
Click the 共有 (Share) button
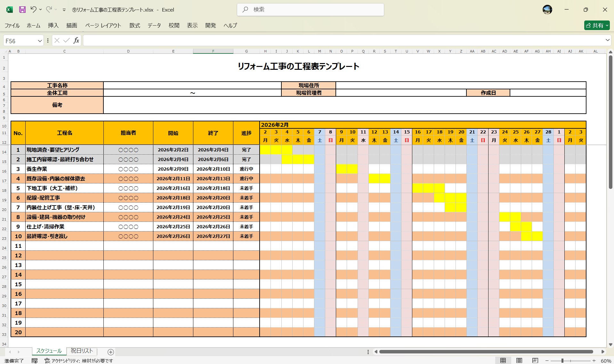coord(596,25)
